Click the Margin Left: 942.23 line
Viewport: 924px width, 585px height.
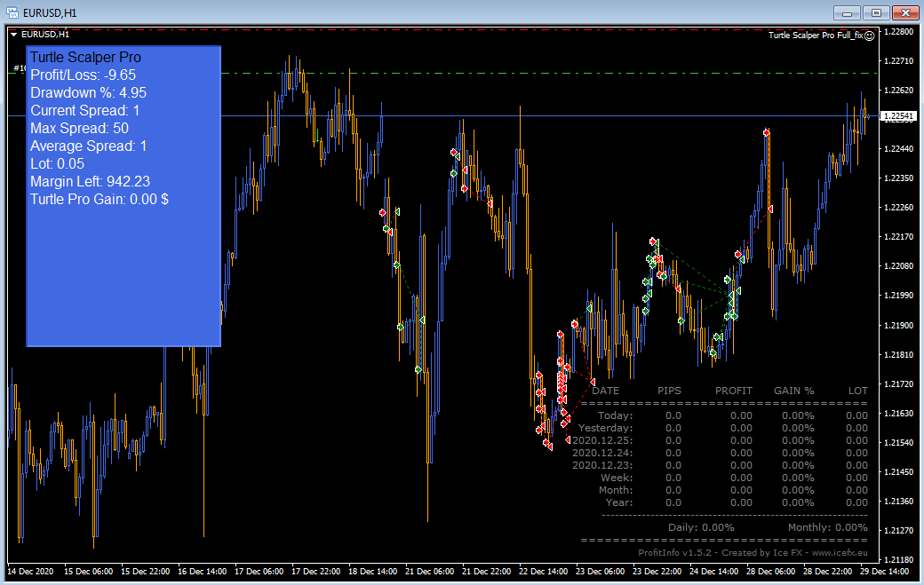(90, 181)
